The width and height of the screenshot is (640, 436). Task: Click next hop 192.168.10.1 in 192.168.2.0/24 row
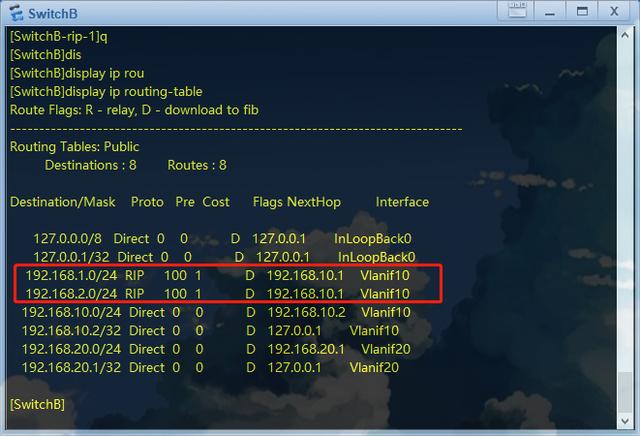pos(305,294)
